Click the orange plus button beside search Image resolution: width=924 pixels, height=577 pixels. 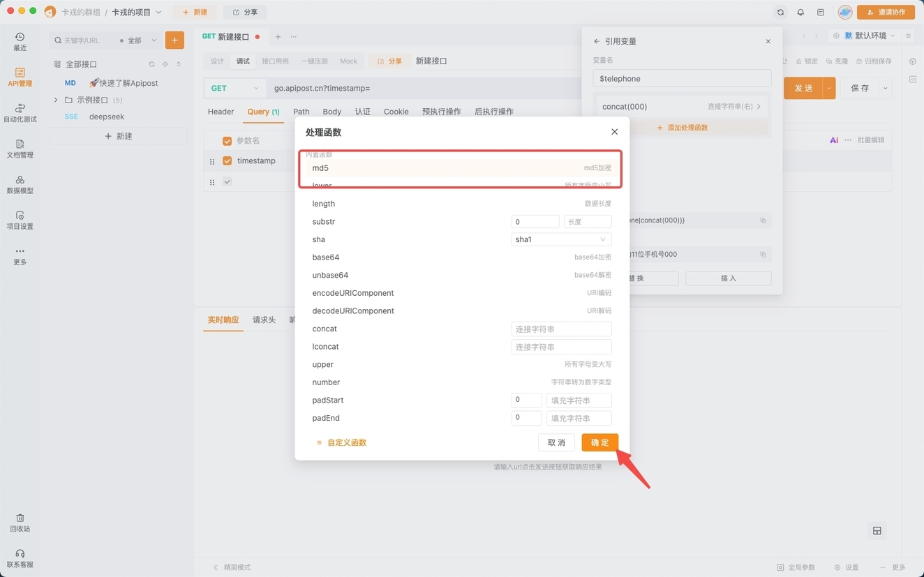coord(174,40)
